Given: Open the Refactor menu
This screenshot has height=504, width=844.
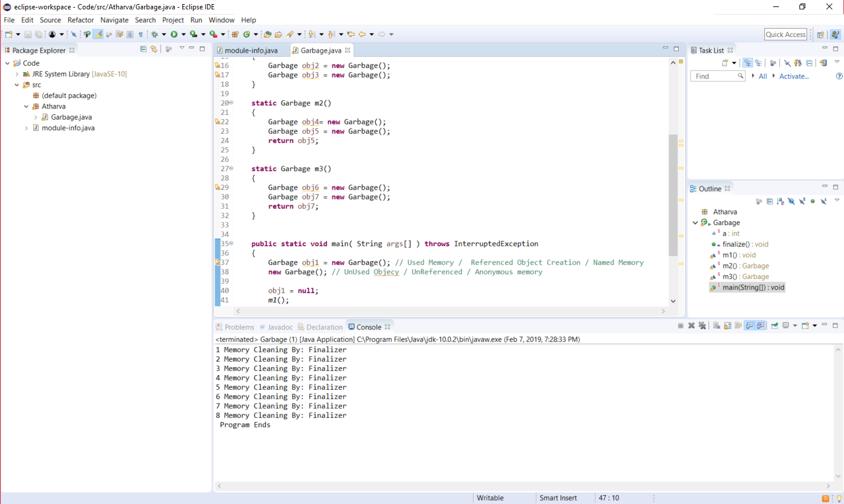Looking at the screenshot, I should pyautogui.click(x=80, y=20).
